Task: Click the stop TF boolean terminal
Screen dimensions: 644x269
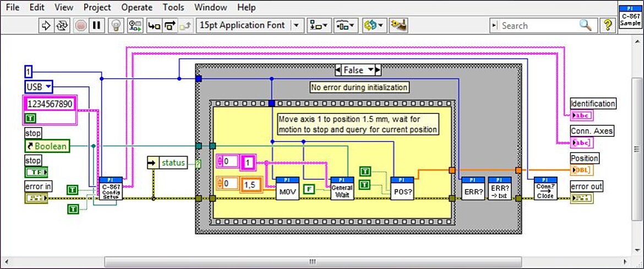Action: click(x=36, y=172)
